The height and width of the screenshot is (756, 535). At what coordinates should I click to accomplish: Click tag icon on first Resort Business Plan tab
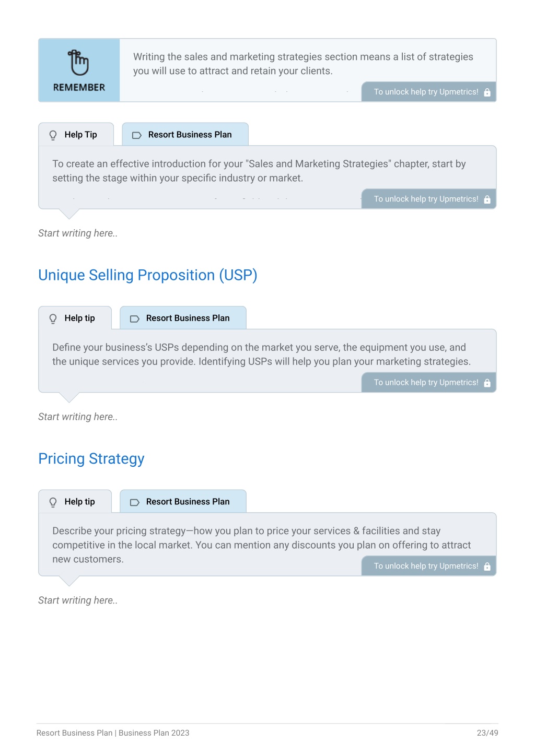click(137, 135)
